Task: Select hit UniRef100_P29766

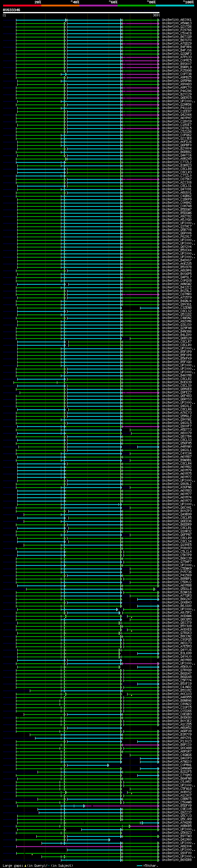Action: coord(177,30)
